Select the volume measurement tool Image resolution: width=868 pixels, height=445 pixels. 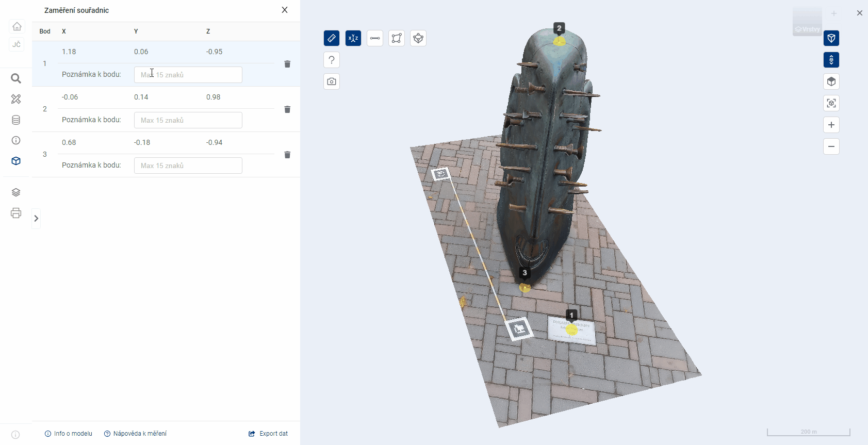pyautogui.click(x=418, y=38)
